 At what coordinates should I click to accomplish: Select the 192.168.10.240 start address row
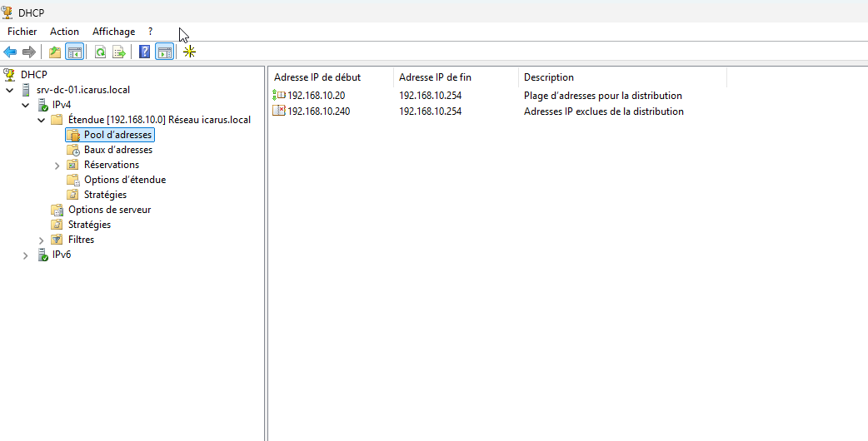pos(319,111)
